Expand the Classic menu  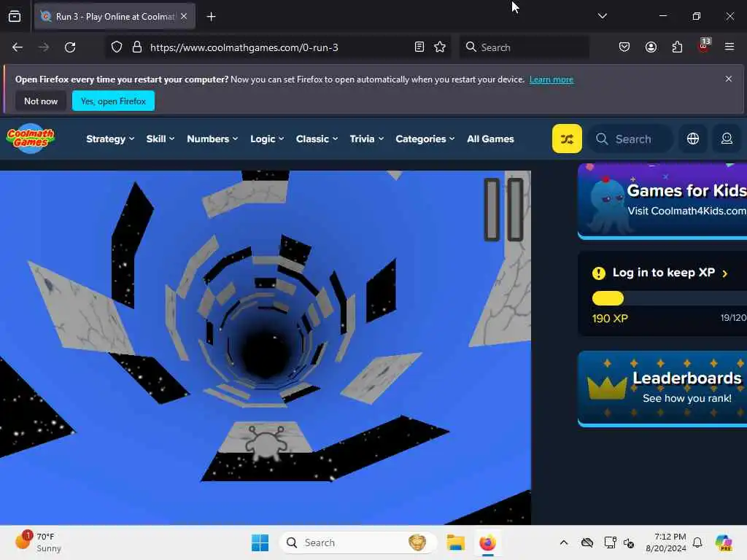317,139
